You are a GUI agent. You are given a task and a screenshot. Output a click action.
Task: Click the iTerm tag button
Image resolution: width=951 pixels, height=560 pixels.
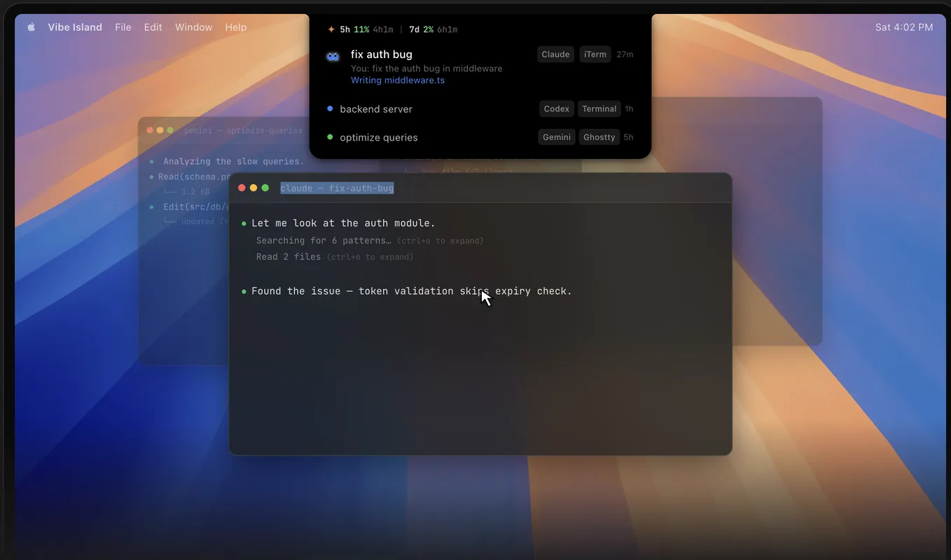pos(595,54)
